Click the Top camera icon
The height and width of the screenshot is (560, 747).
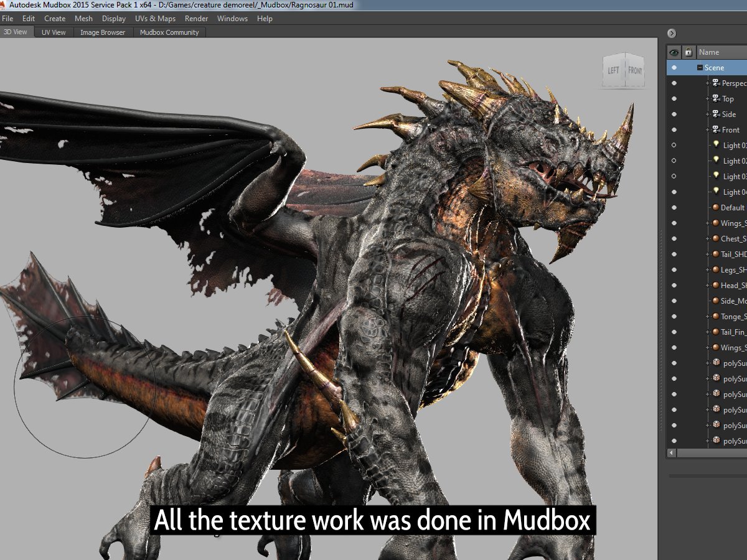(716, 98)
